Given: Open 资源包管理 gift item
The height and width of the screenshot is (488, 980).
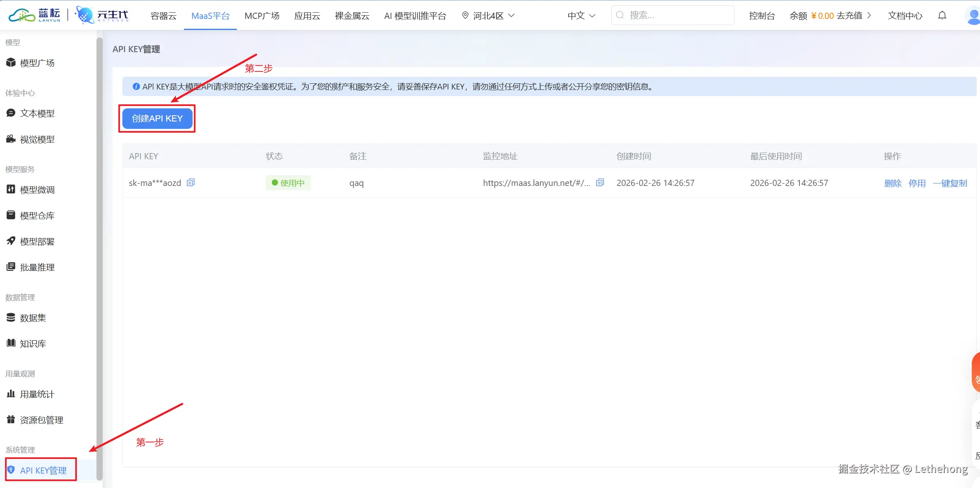Looking at the screenshot, I should tap(41, 420).
